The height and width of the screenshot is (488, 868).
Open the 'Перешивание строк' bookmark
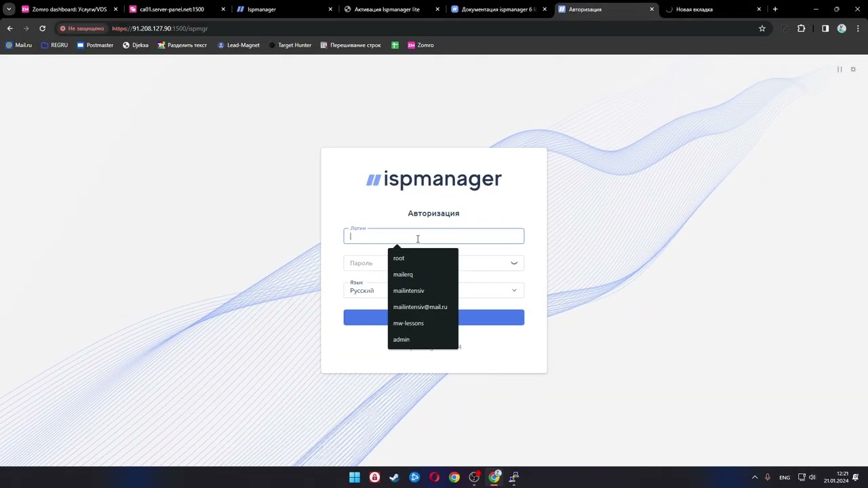[351, 45]
